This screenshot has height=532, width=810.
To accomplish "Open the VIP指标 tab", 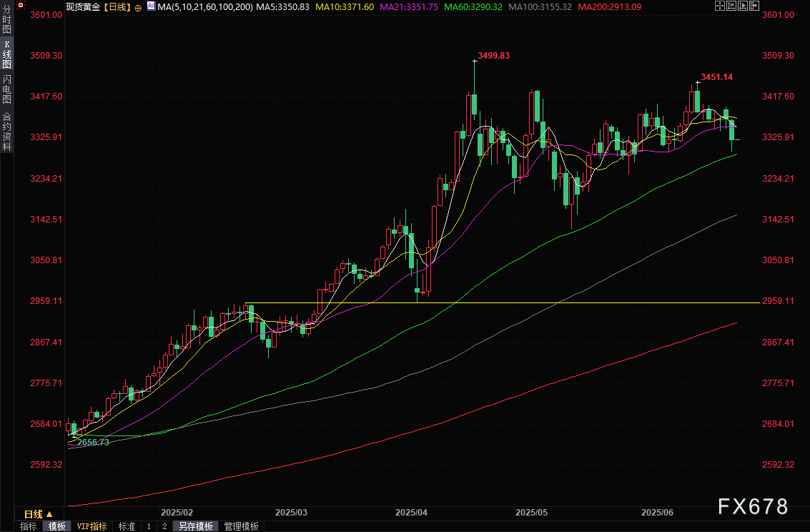I will point(92,526).
